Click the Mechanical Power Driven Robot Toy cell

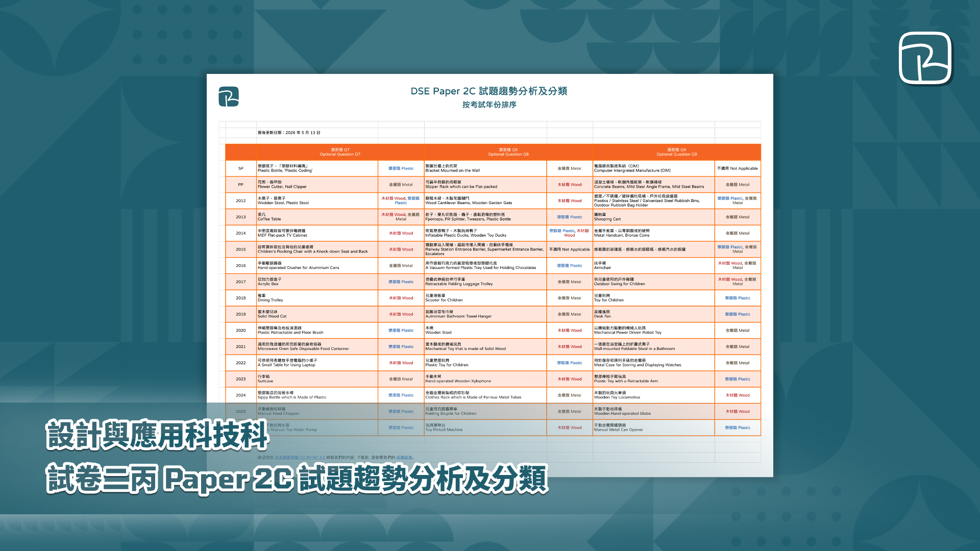tap(654, 330)
